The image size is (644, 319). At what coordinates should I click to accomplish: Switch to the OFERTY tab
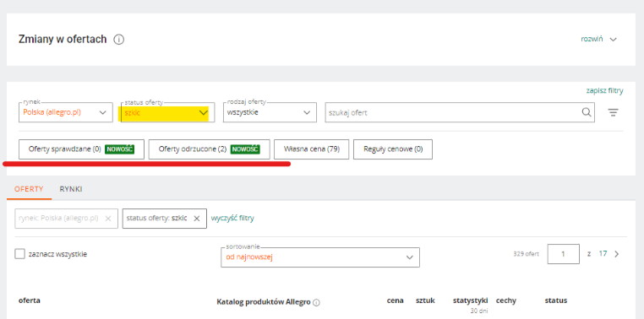coord(29,189)
